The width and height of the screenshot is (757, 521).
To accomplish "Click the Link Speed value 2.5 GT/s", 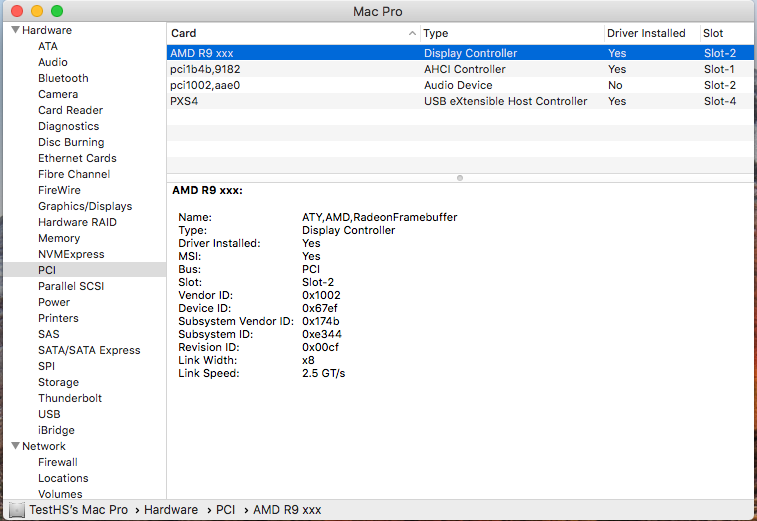I will (323, 373).
